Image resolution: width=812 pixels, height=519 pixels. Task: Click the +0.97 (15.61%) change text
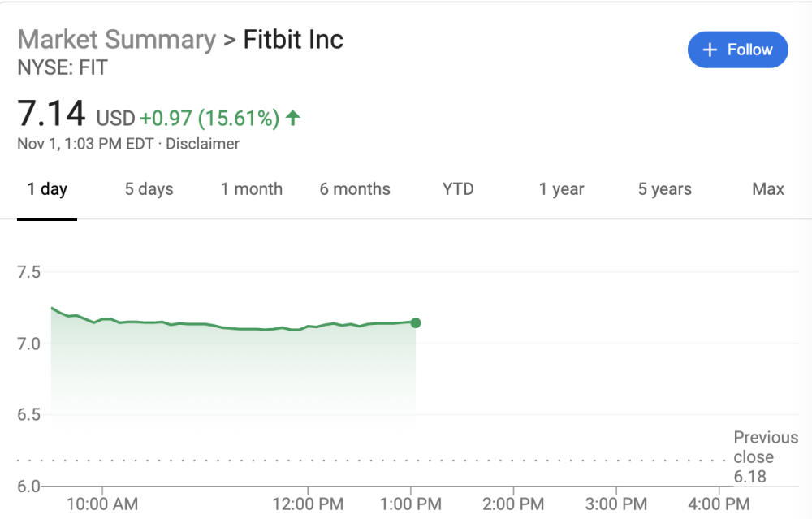coord(209,118)
